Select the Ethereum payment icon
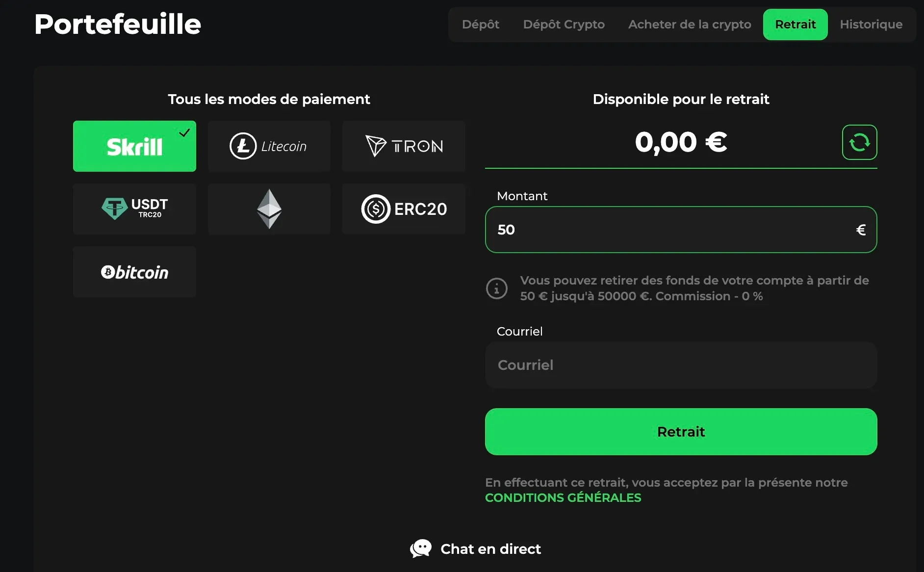 click(269, 208)
